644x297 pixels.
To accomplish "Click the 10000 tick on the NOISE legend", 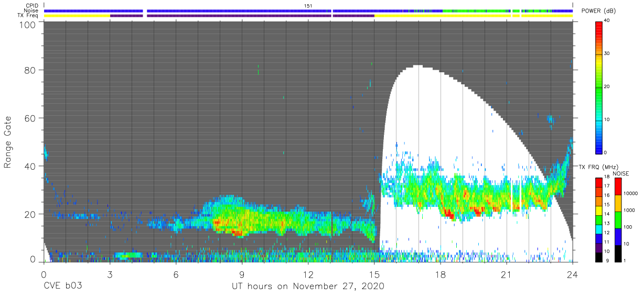I will pos(630,194).
